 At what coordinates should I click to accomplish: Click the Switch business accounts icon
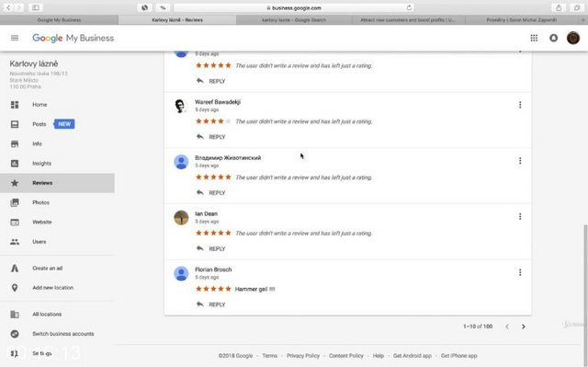pos(15,334)
